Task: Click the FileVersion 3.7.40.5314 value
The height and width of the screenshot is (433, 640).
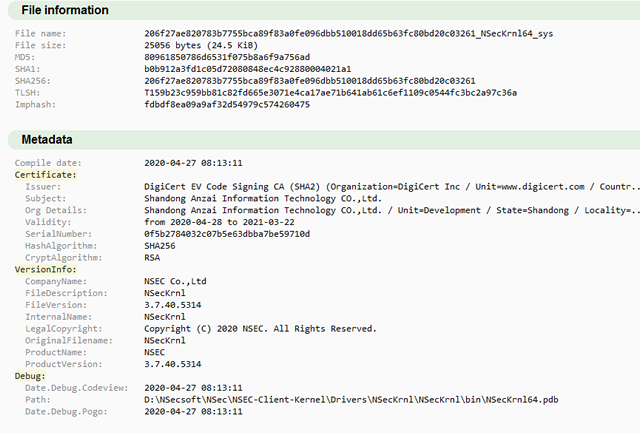Action: [x=173, y=305]
